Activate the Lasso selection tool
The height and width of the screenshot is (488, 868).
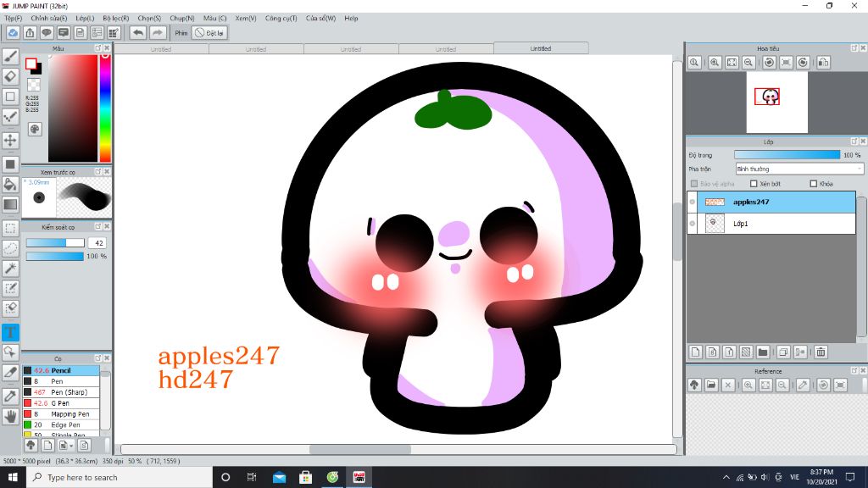click(10, 248)
